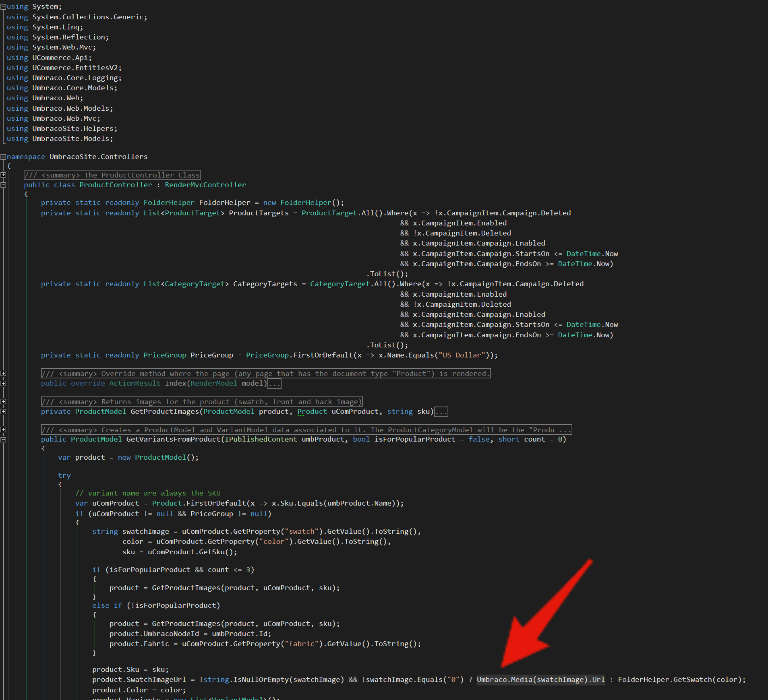The image size is (768, 700).
Task: Click the highlighted Umbraco.Media(swatchImage).Url expression
Action: coord(540,679)
